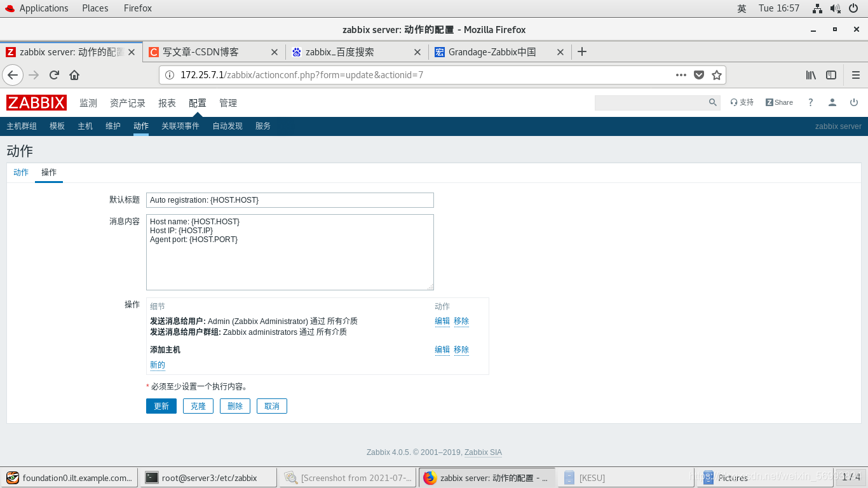Viewport: 868px width, 488px height.
Task: Switch to root@server3 terminal in taskbar
Action: tap(208, 478)
